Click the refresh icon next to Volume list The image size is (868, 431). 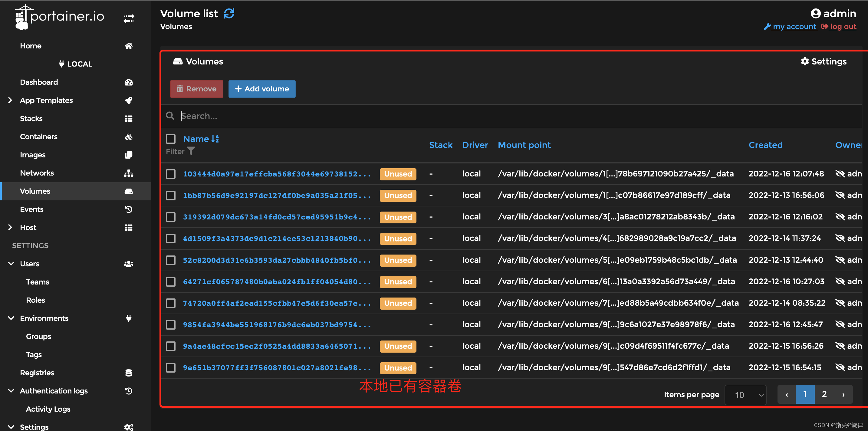(x=229, y=14)
